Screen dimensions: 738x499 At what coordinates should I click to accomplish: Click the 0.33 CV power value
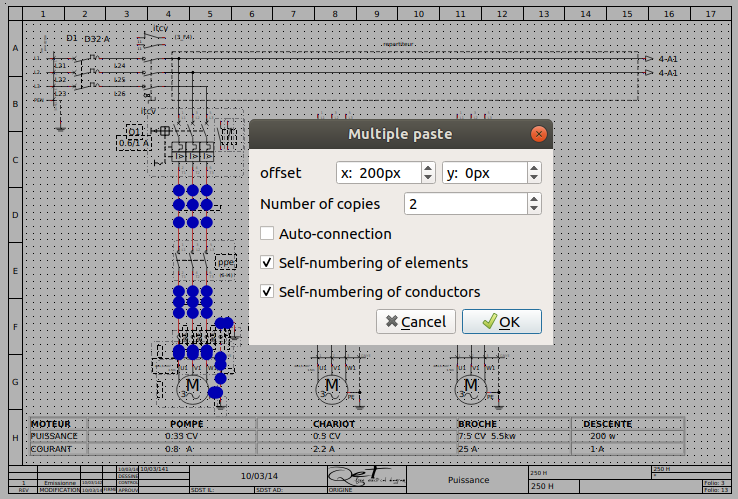point(181,436)
